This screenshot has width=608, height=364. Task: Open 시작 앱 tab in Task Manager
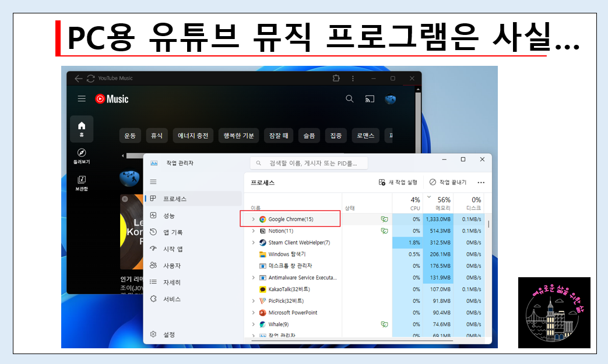click(194, 249)
